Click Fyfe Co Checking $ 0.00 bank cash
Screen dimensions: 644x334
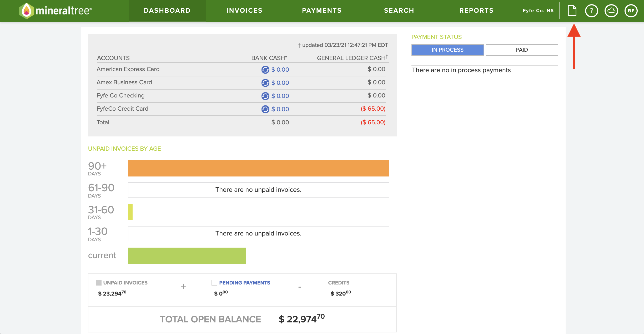click(x=280, y=96)
